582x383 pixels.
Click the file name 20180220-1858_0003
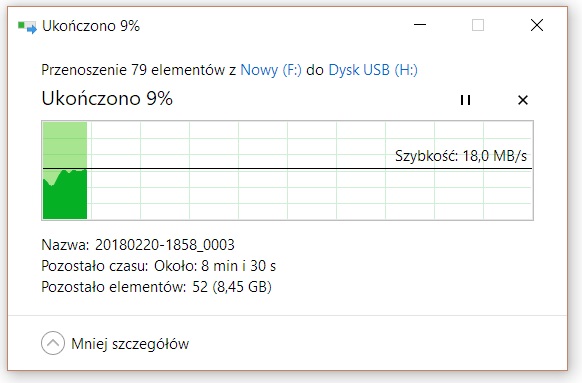pyautogui.click(x=165, y=245)
